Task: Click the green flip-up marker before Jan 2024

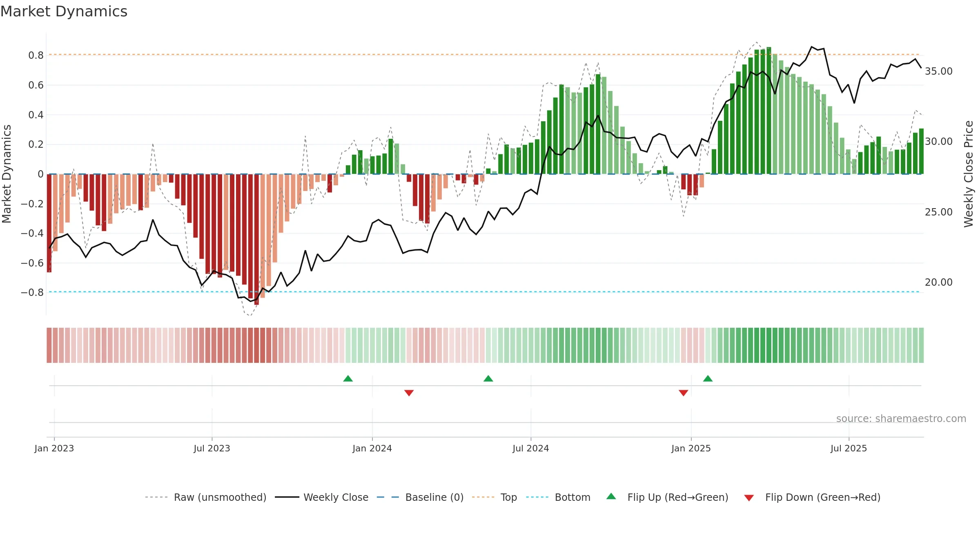Action: point(348,378)
